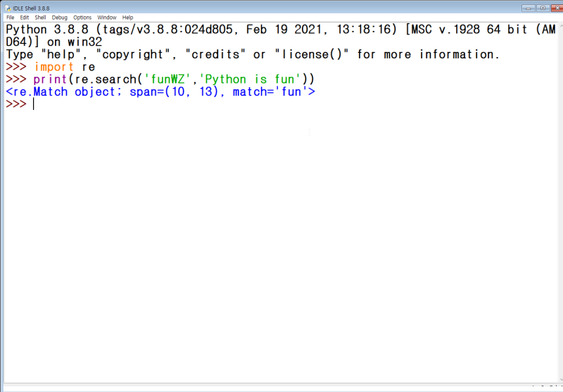The image size is (563, 392).
Task: Open the Debug menu
Action: tap(59, 17)
